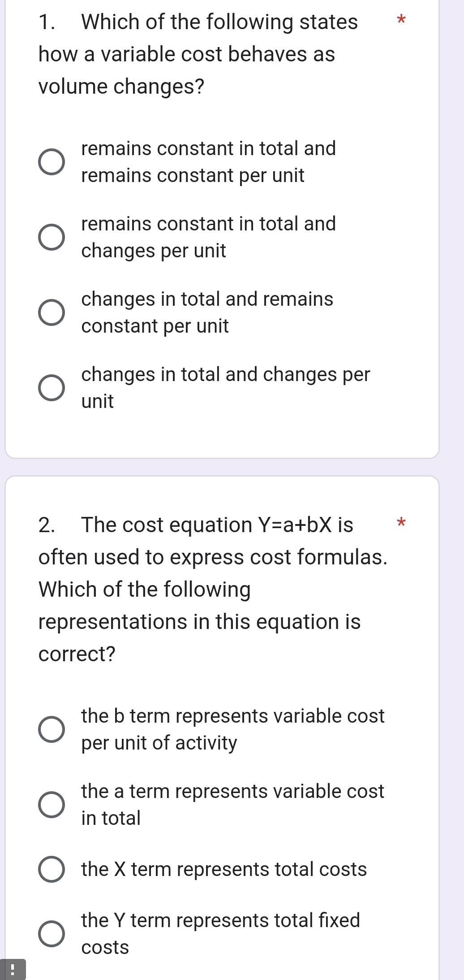Click the label text "changes in total and changes per unit"

click(x=226, y=387)
